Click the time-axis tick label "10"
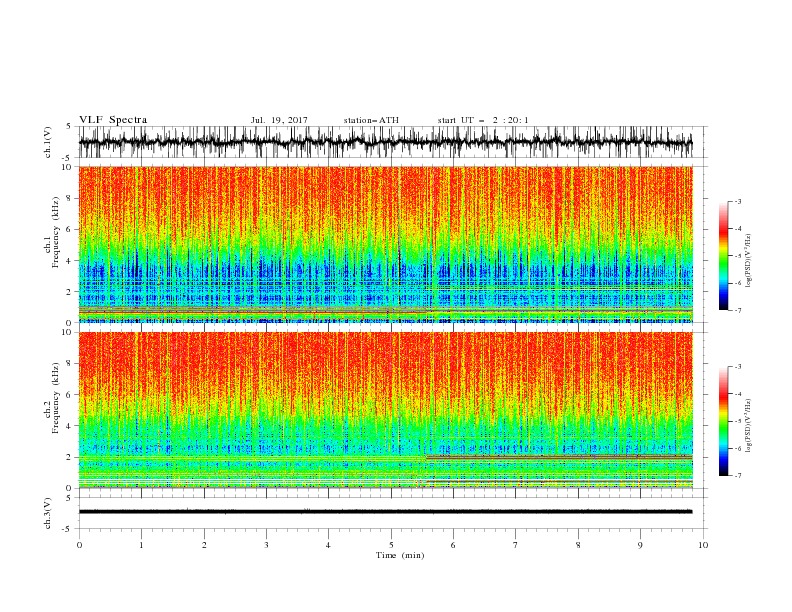This screenshot has height=612, width=792. 703,545
